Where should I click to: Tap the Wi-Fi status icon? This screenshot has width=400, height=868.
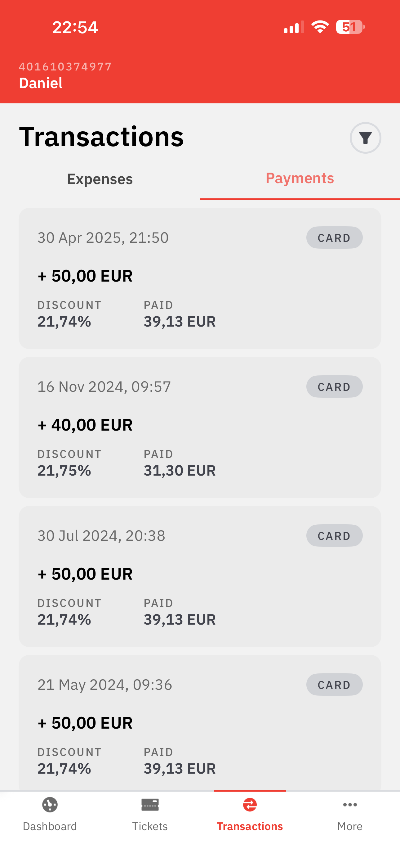[x=320, y=27]
